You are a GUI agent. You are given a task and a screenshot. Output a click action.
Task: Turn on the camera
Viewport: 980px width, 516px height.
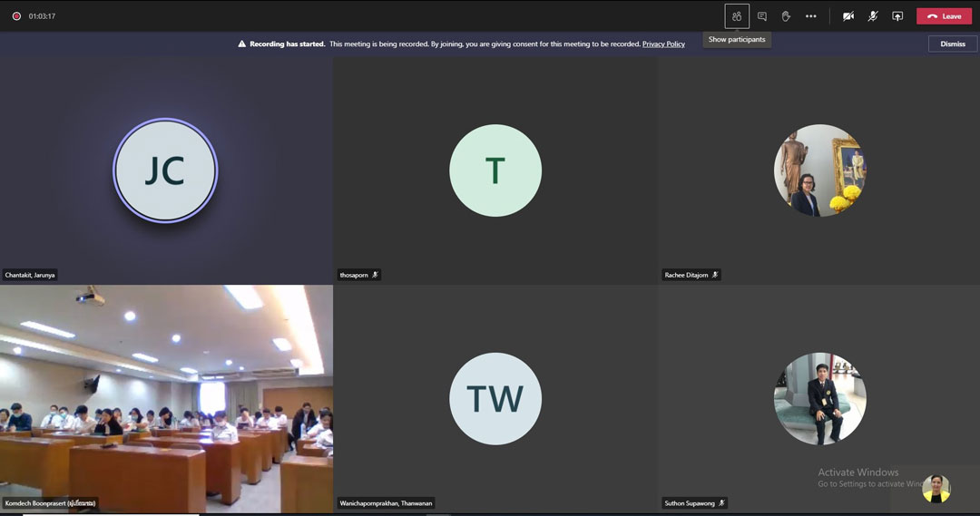pyautogui.click(x=848, y=16)
